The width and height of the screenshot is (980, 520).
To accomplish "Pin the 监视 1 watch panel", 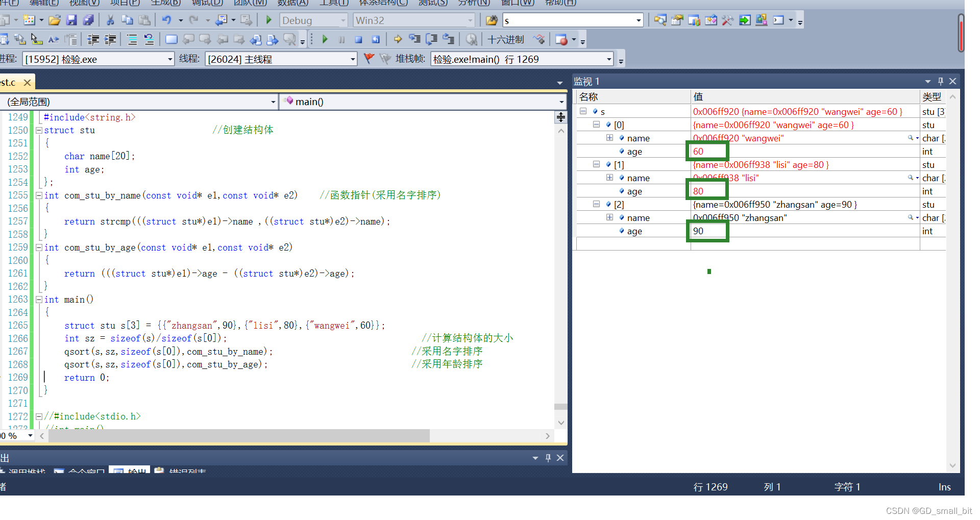I will [941, 81].
